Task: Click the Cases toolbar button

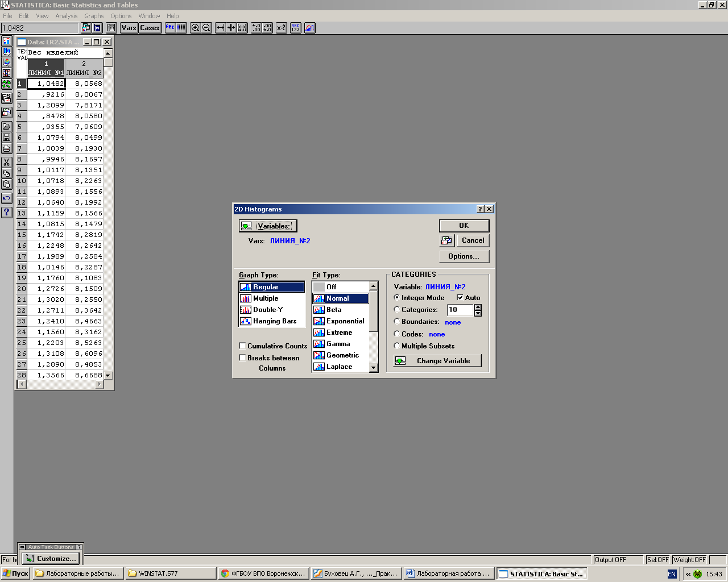Action: (x=150, y=28)
